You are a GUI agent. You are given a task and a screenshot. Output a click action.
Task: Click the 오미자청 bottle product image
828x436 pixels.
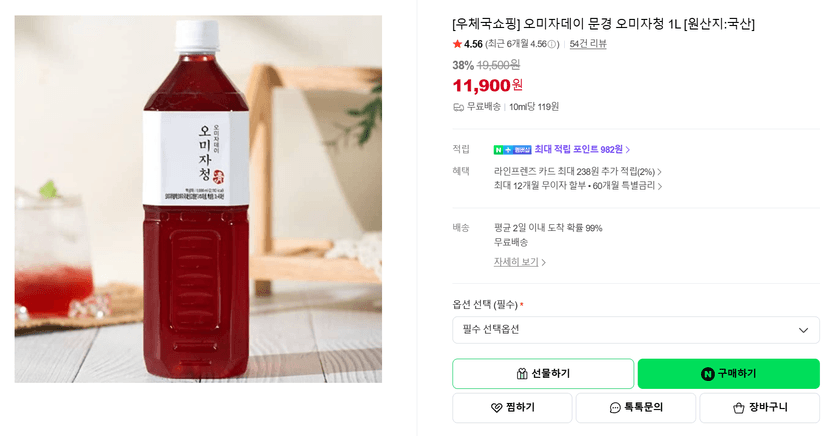click(198, 199)
